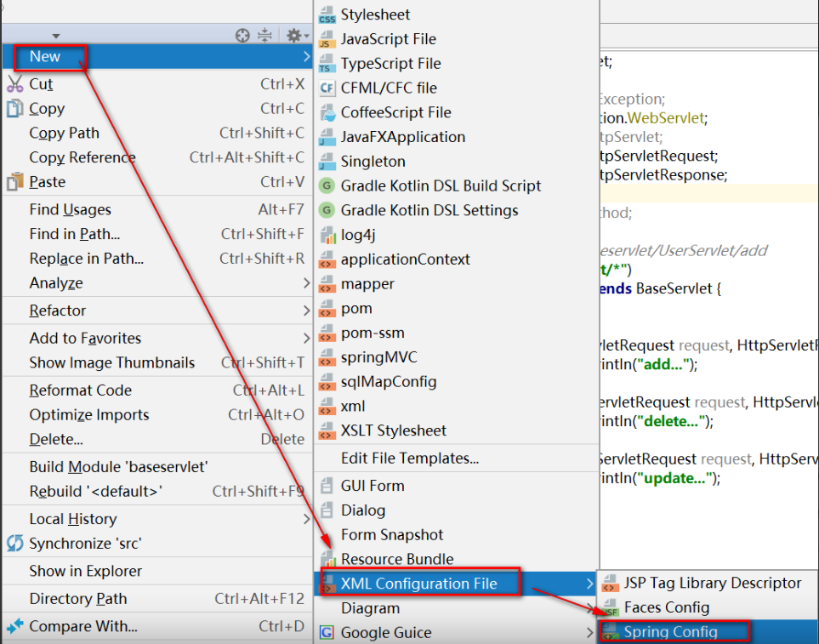The image size is (819, 644).
Task: Choose pom-ssm template entry
Action: click(x=456, y=333)
